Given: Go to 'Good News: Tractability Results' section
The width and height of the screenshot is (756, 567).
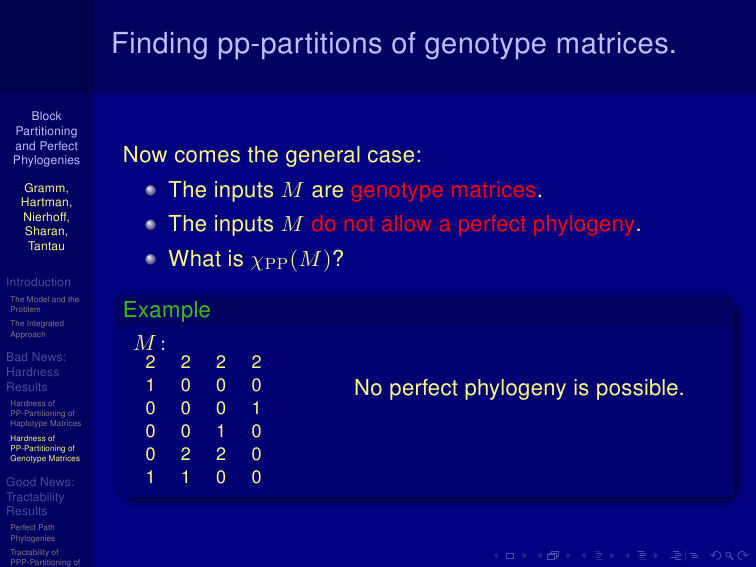Looking at the screenshot, I should pos(40,497).
